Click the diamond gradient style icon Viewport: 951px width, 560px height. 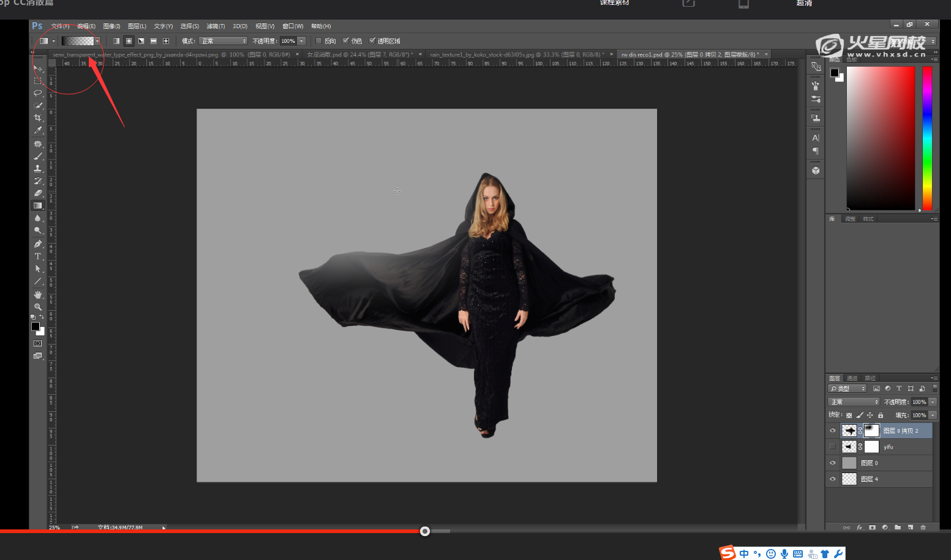pos(165,41)
